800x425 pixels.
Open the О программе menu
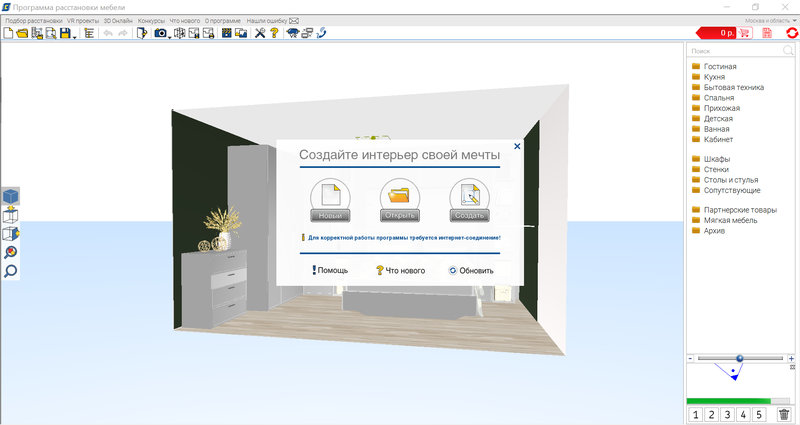(x=222, y=21)
